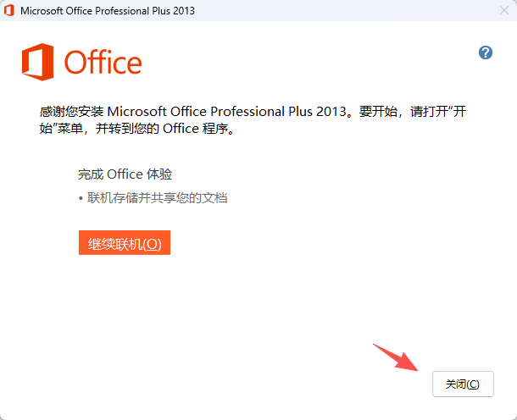Click the 继续联机(O) orange button
517x420 pixels.
(125, 243)
